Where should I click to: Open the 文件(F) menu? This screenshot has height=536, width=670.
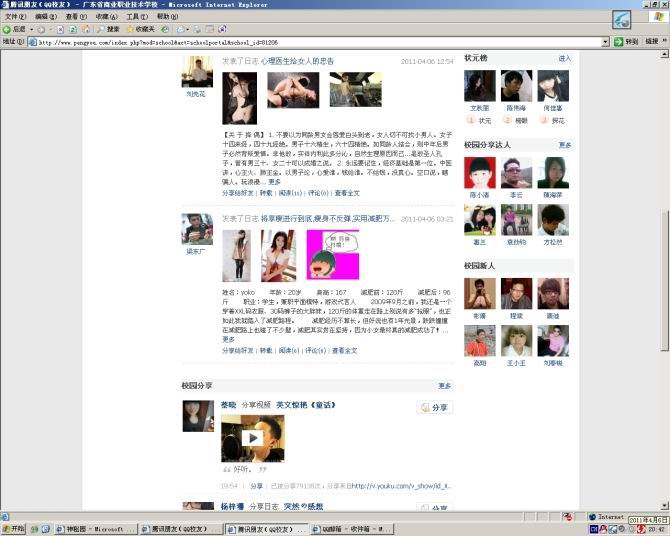[15, 17]
